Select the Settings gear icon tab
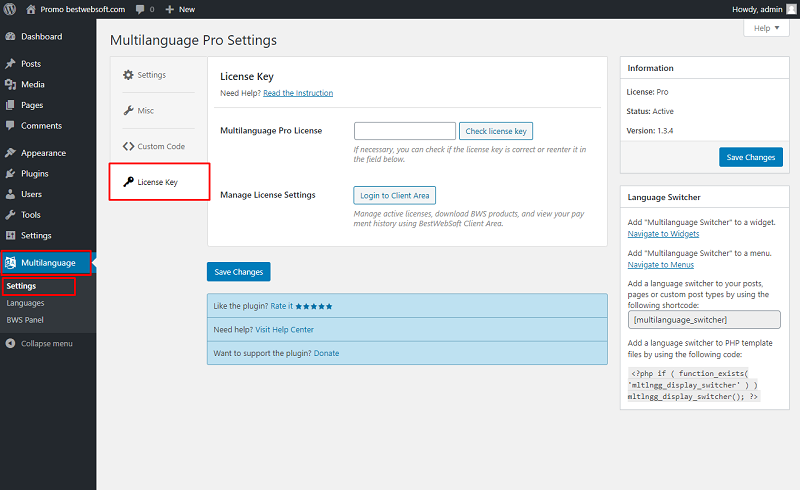This screenshot has height=490, width=800. click(128, 75)
